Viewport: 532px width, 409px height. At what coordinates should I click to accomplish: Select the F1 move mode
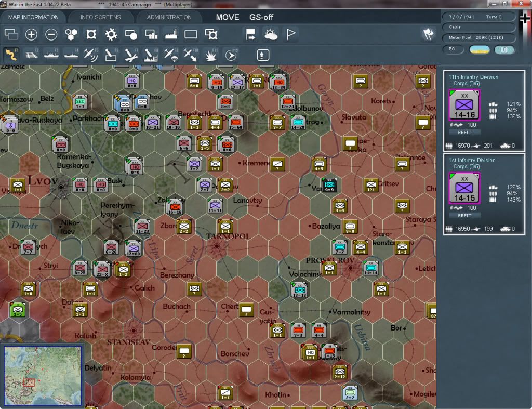[11, 55]
